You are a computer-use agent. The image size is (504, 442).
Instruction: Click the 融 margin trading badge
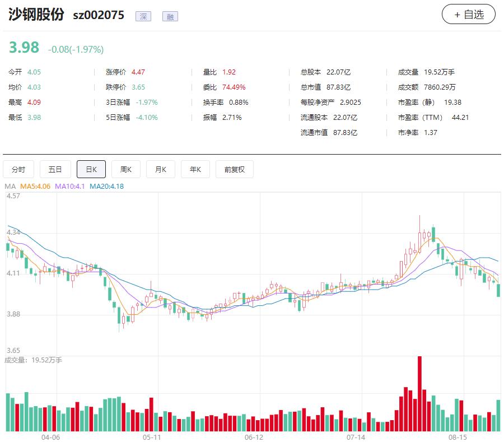(x=170, y=16)
